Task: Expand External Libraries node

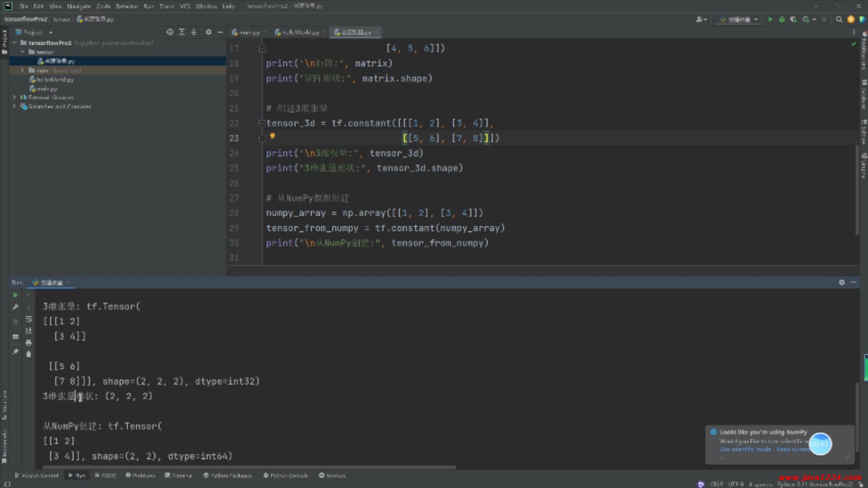Action: point(14,98)
